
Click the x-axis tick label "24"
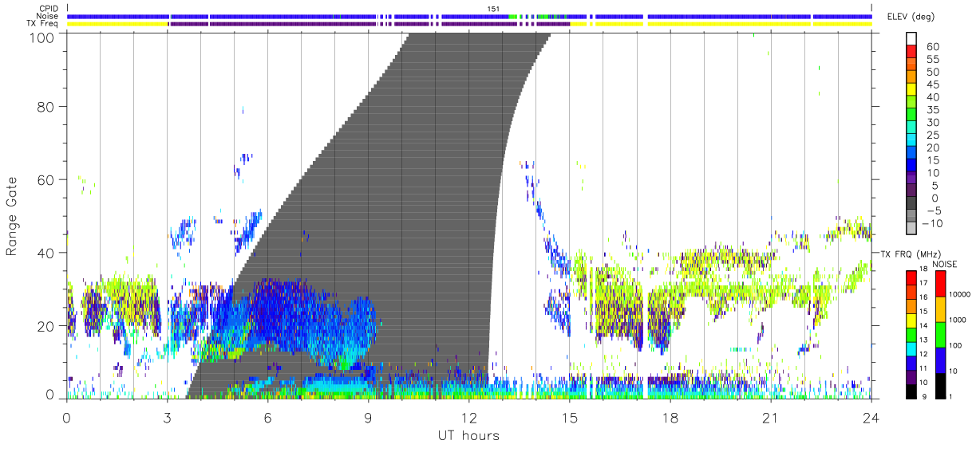point(871,417)
